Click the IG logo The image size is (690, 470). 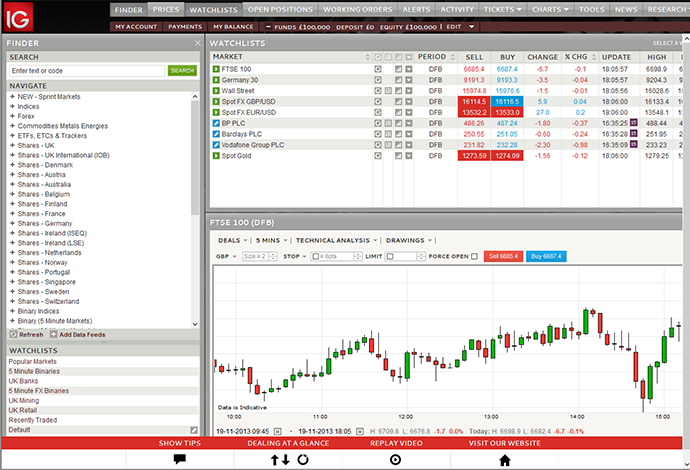(17, 17)
